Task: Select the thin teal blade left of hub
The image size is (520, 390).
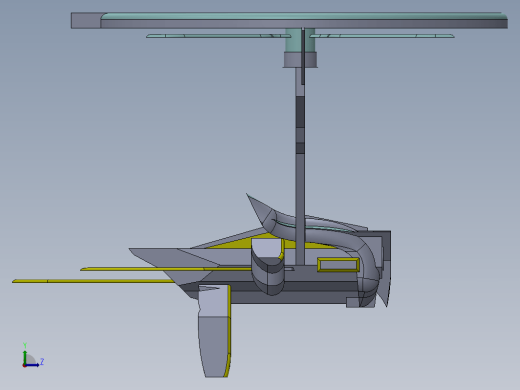Action: click(x=217, y=36)
